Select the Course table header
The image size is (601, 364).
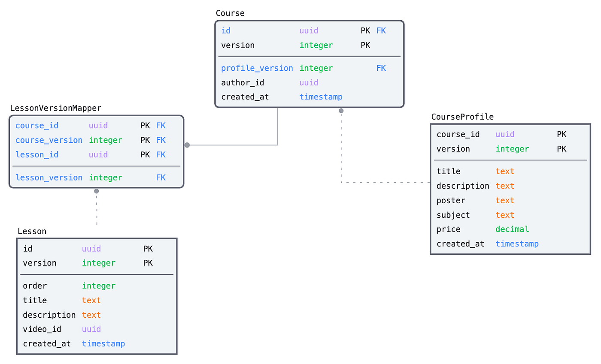tap(230, 13)
